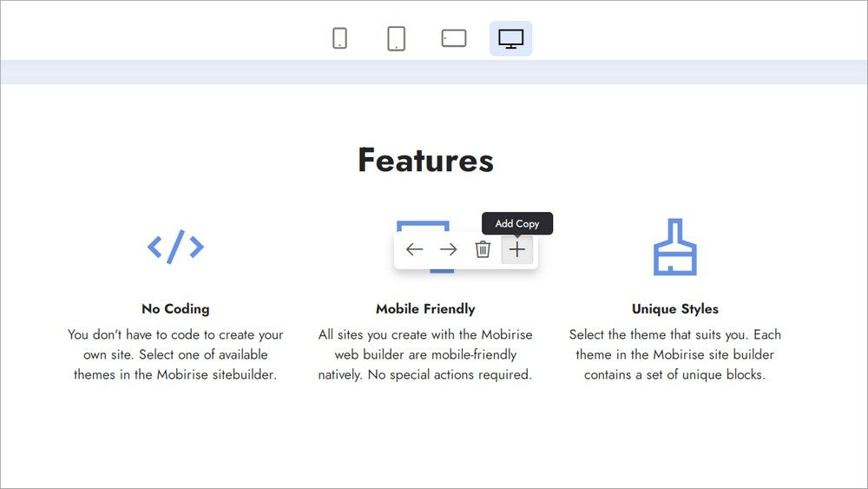This screenshot has width=868, height=489.
Task: Click the Unique Styles card title
Action: tap(675, 308)
